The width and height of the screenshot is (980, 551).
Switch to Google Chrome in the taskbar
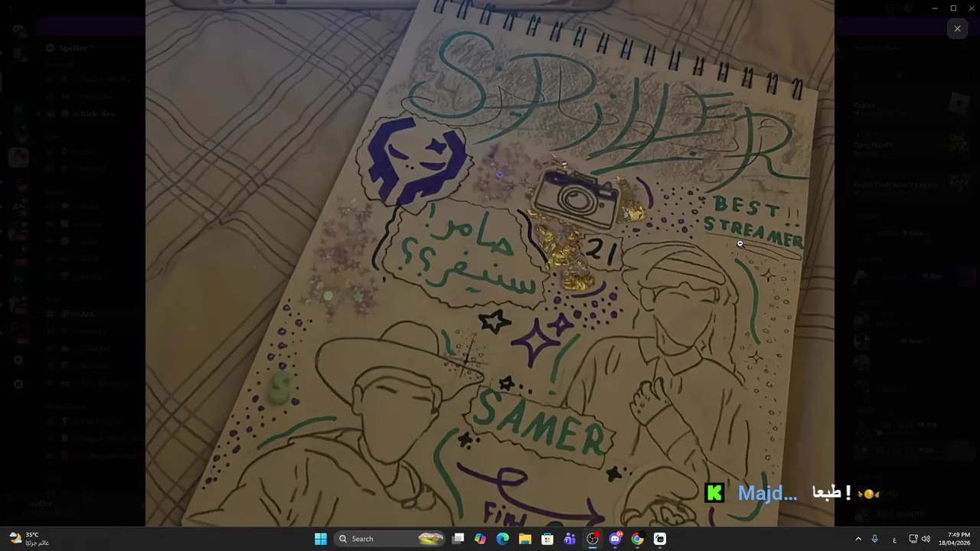[x=637, y=539]
